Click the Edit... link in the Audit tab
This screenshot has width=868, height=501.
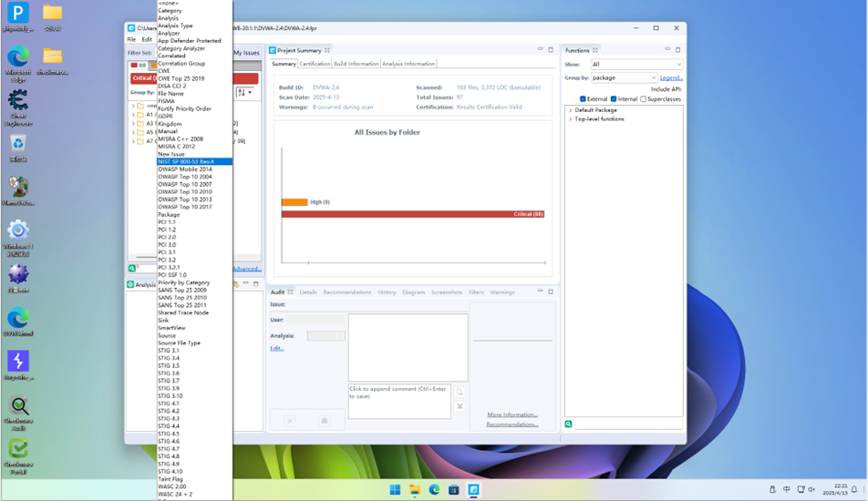point(277,348)
